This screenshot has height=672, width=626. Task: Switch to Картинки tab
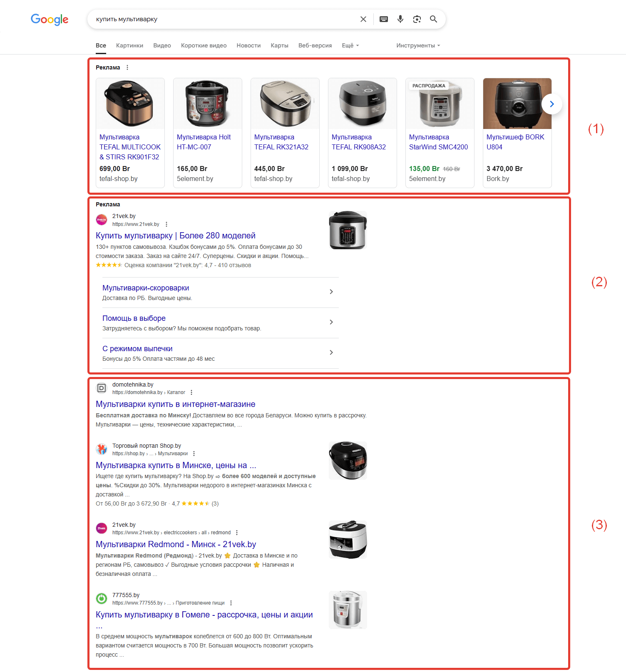[129, 45]
